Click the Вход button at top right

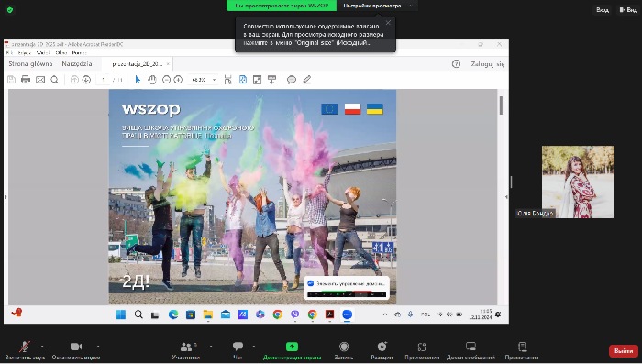pyautogui.click(x=603, y=9)
